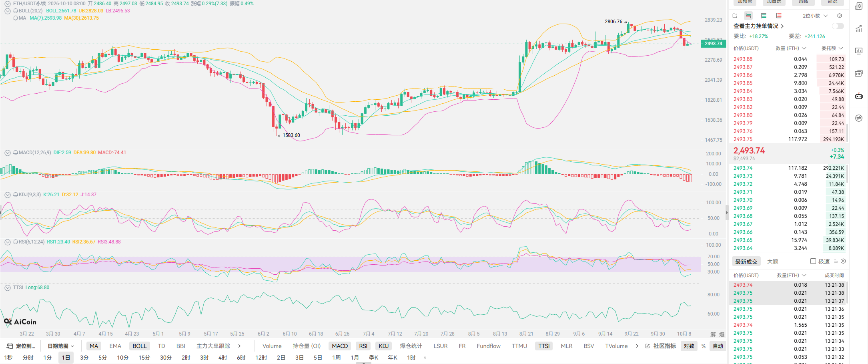This screenshot has width=868, height=364.
Task: Click the 2493.74 current price tag on axis
Action: tap(713, 44)
